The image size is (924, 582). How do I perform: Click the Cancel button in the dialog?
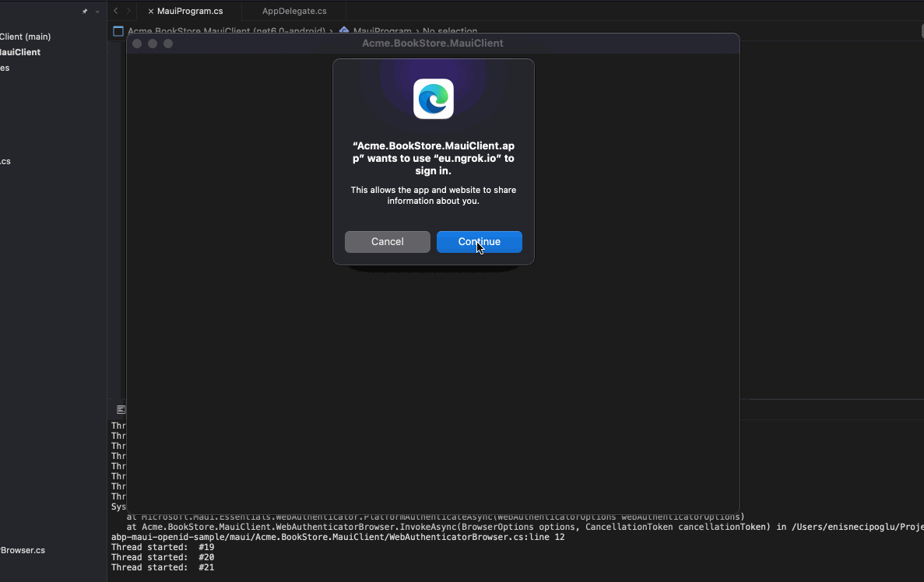pyautogui.click(x=387, y=241)
